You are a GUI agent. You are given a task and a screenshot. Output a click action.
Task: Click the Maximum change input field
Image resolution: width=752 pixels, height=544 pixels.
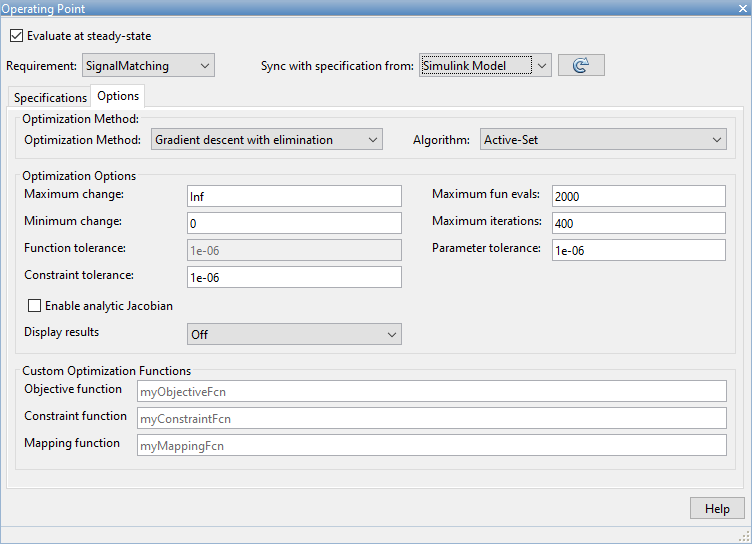[x=294, y=196]
